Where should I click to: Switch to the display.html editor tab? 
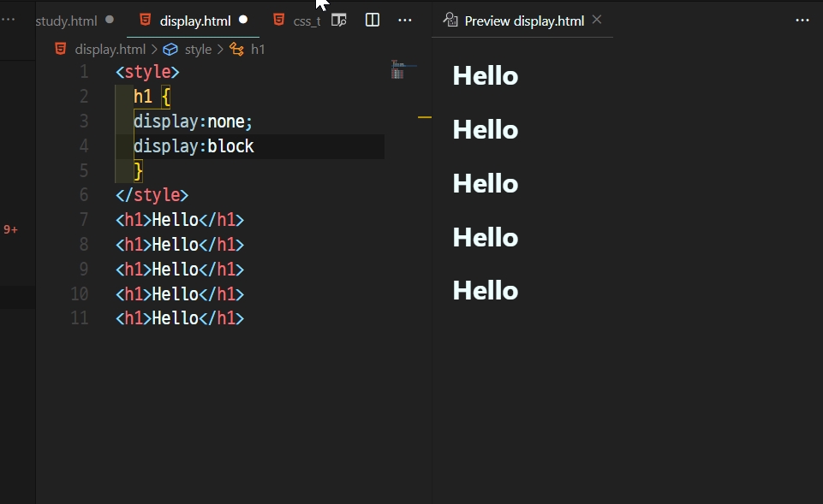tap(194, 21)
